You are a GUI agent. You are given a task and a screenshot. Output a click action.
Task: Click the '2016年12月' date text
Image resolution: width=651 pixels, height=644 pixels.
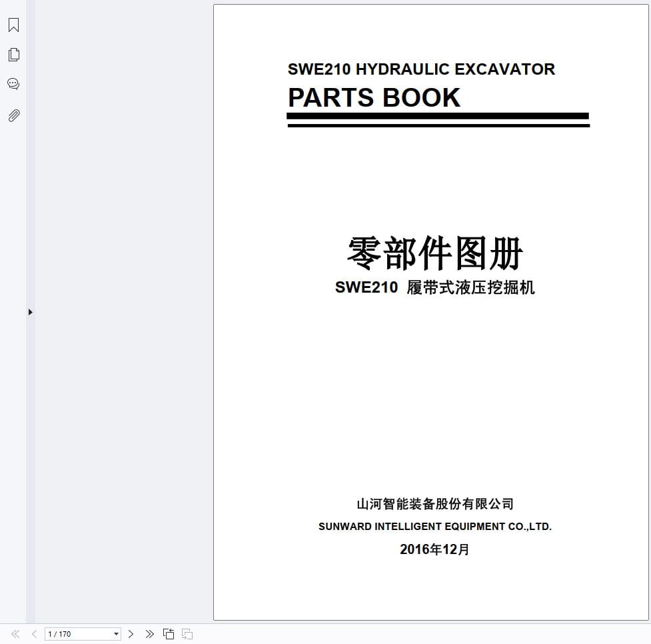coord(434,549)
